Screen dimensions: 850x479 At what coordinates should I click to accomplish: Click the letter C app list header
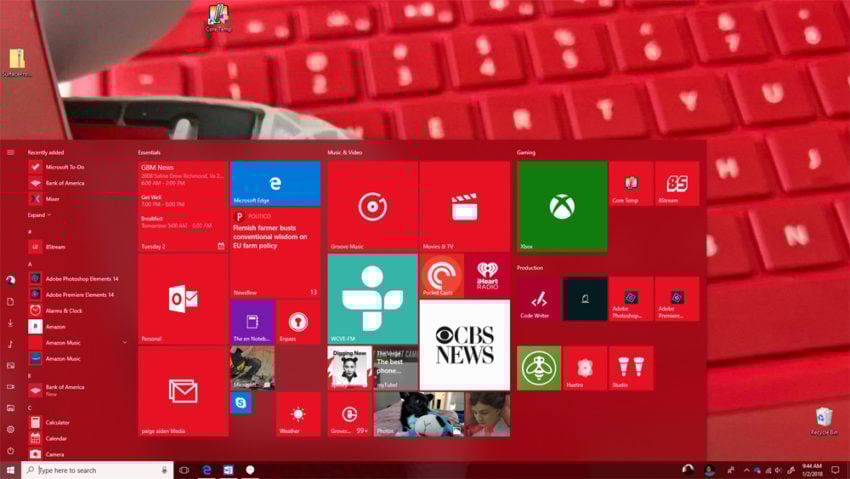point(30,408)
